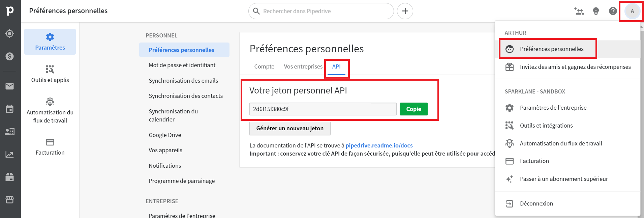Screen dimensions: 644x218
Task: Click Déconnexion to log out
Action: [x=568, y=203]
